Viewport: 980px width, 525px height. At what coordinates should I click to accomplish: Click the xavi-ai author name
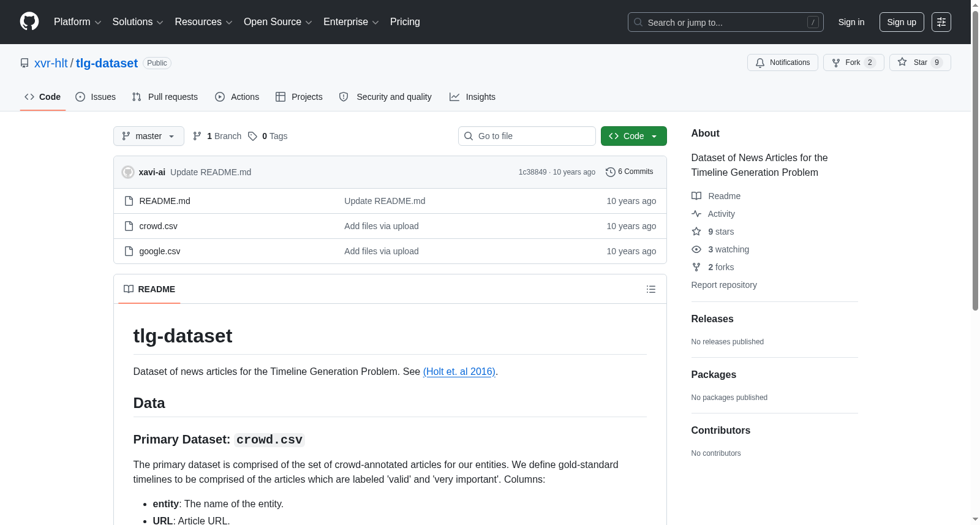tap(152, 172)
